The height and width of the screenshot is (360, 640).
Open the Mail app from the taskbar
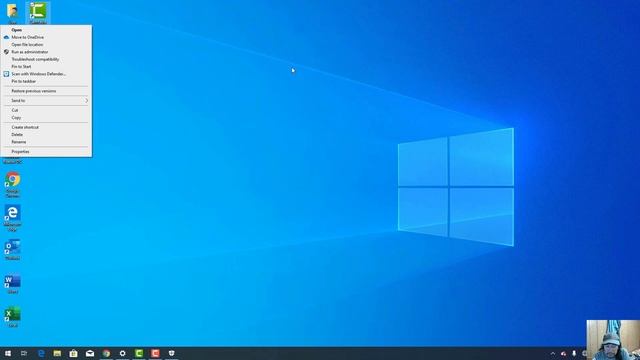[90, 353]
